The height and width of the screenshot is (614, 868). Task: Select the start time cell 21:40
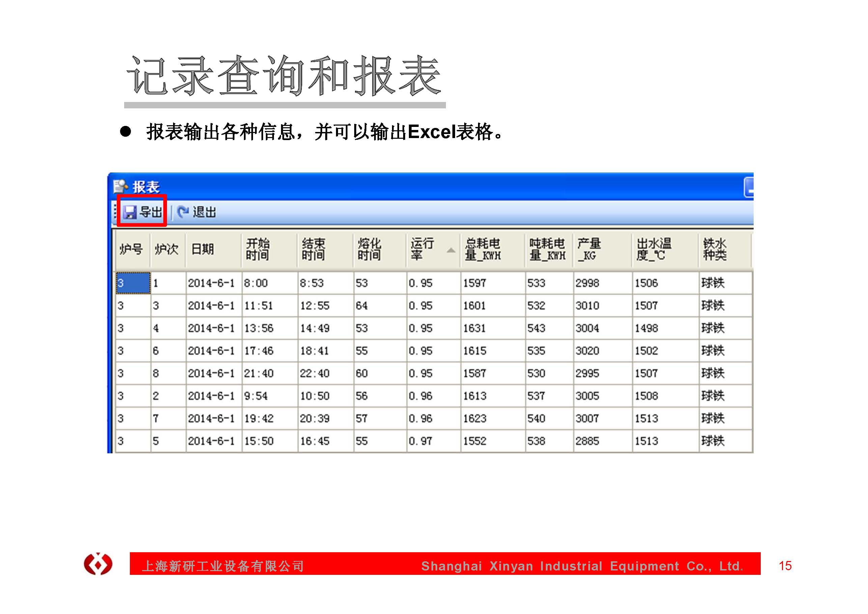tap(270, 373)
